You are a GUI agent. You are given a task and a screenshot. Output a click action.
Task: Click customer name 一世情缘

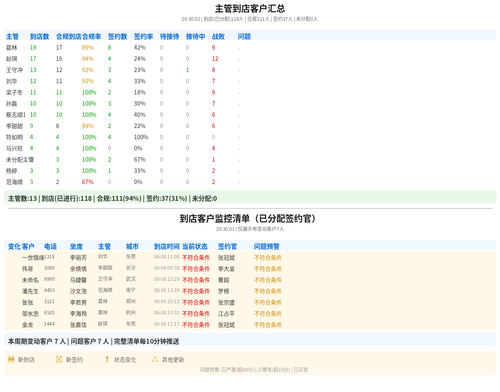pyautogui.click(x=33, y=258)
